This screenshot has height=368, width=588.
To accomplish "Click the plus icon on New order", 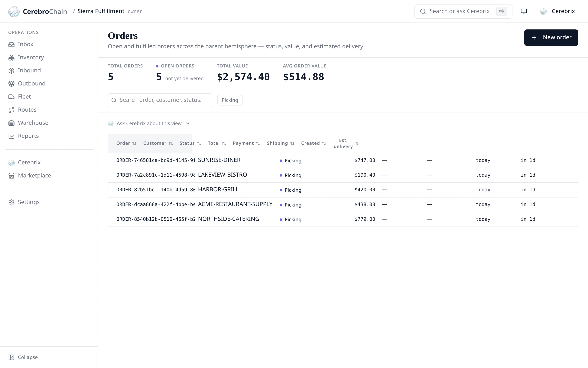I will click(534, 37).
